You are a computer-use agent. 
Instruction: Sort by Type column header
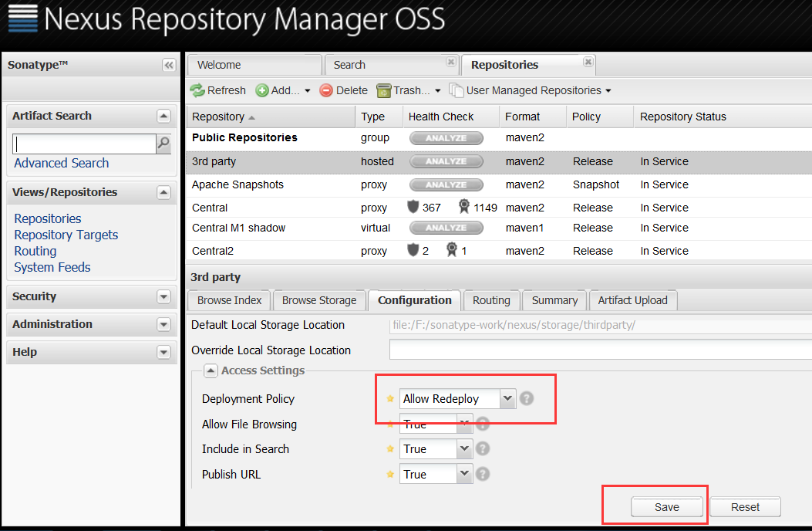pos(379,117)
